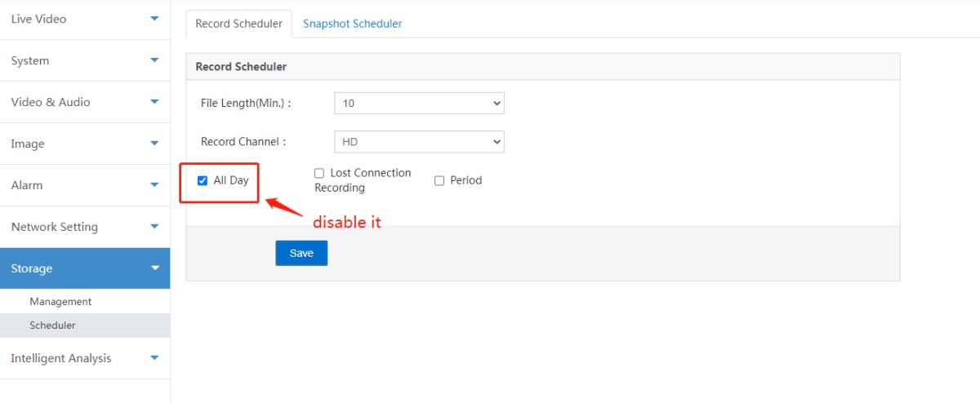The height and width of the screenshot is (403, 980).
Task: Click the Alarm caret icon
Action: [x=154, y=185]
